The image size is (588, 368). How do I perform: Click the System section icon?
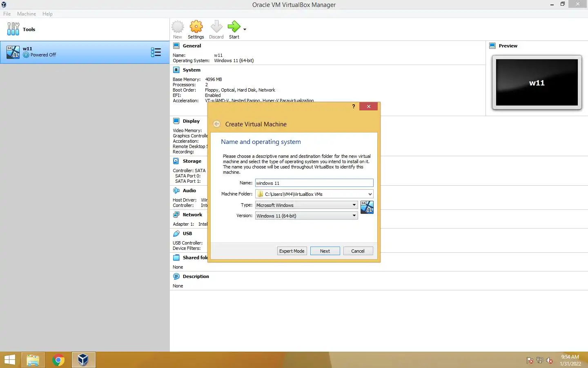tap(176, 70)
